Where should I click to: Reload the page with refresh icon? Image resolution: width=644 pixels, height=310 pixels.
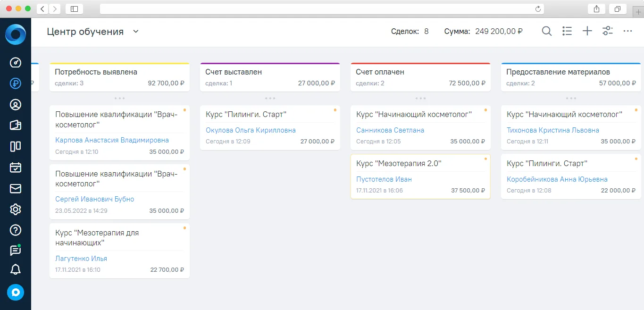538,8
